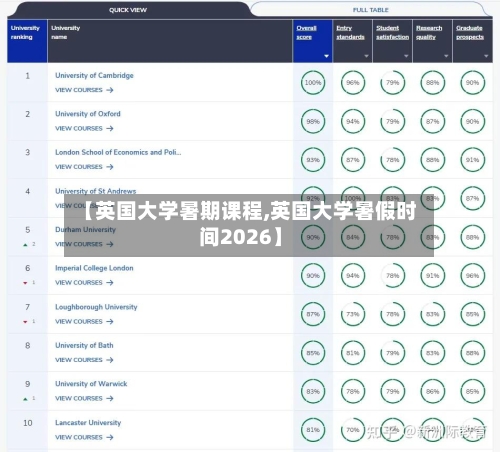Open the Lancaster University link

pyautogui.click(x=88, y=423)
